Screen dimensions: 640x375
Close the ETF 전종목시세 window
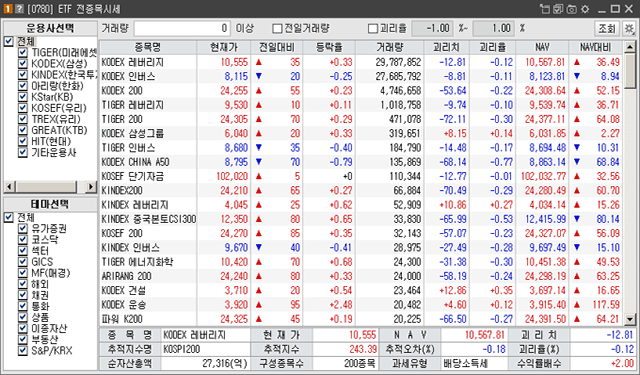coord(629,9)
